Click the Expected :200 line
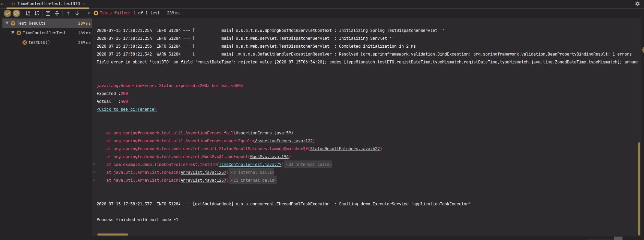Image resolution: width=644 pixels, height=240 pixels. (112, 94)
